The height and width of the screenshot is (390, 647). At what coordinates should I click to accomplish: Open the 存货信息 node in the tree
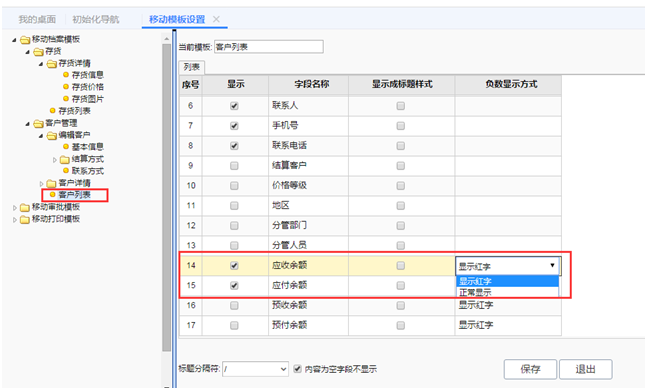click(87, 75)
